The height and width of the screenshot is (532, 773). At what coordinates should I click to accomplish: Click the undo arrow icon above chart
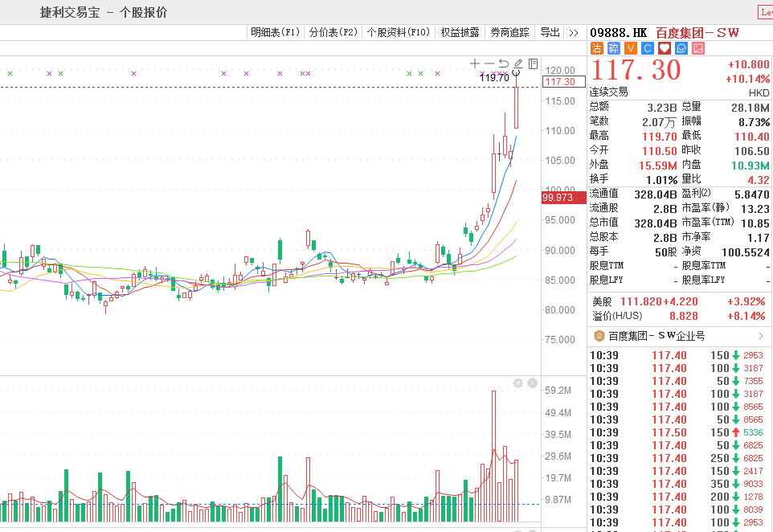click(x=504, y=63)
